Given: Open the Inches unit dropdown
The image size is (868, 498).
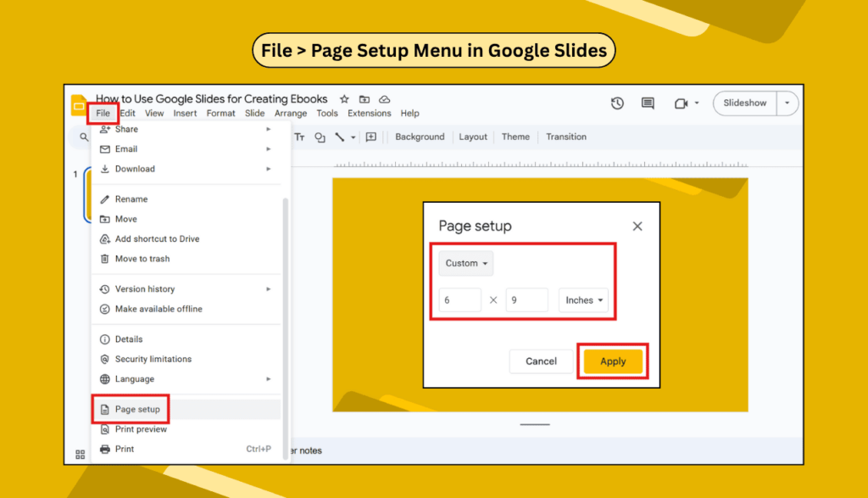Looking at the screenshot, I should (583, 300).
